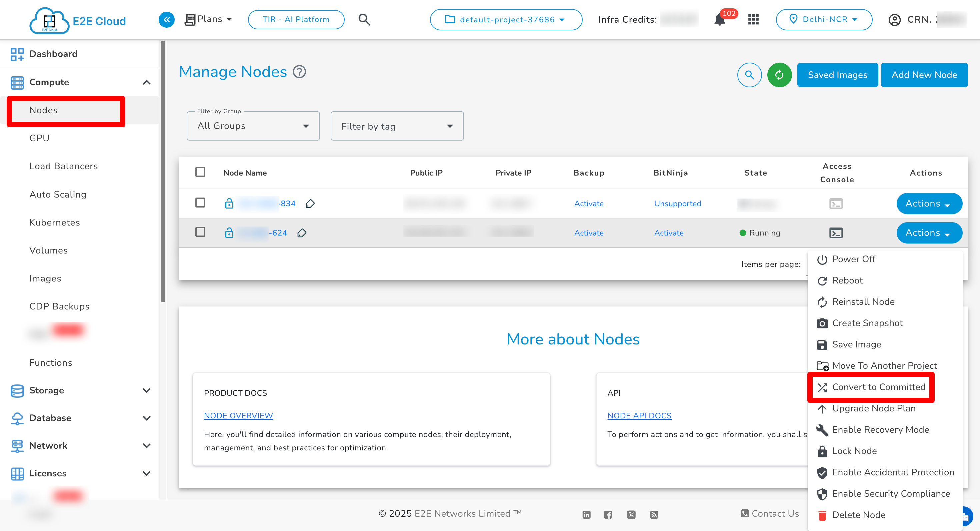
Task: Open the Facebook footer icon
Action: pyautogui.click(x=608, y=515)
